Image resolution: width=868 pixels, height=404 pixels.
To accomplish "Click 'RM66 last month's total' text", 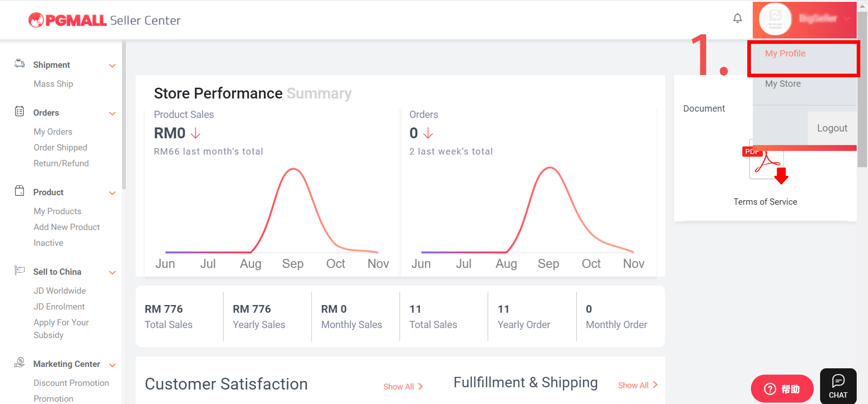I will tap(208, 151).
